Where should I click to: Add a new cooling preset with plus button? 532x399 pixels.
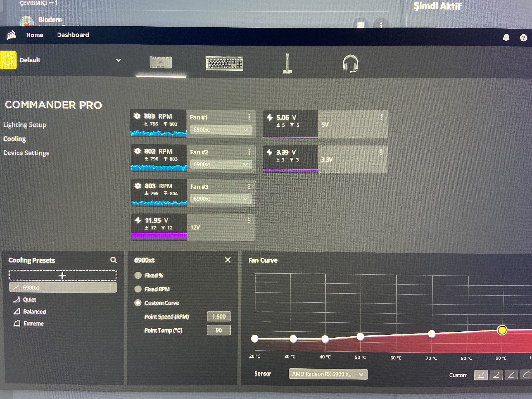pos(63,275)
